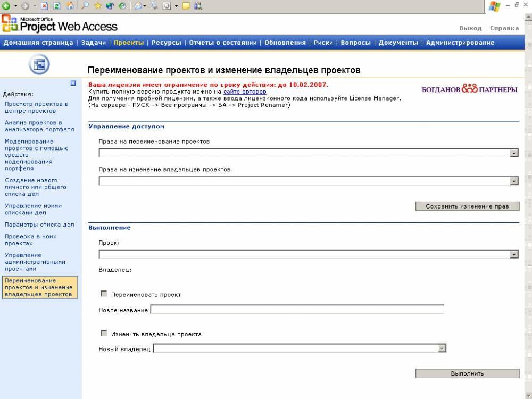Click Сохранить изменение прав button

click(467, 206)
